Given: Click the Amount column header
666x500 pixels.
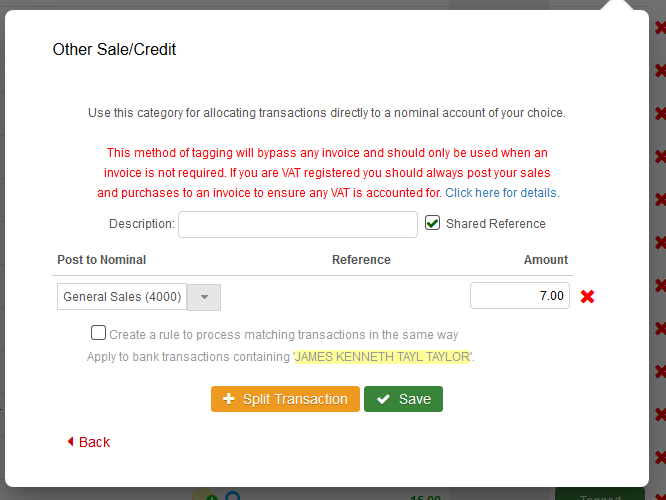Looking at the screenshot, I should point(546,260).
